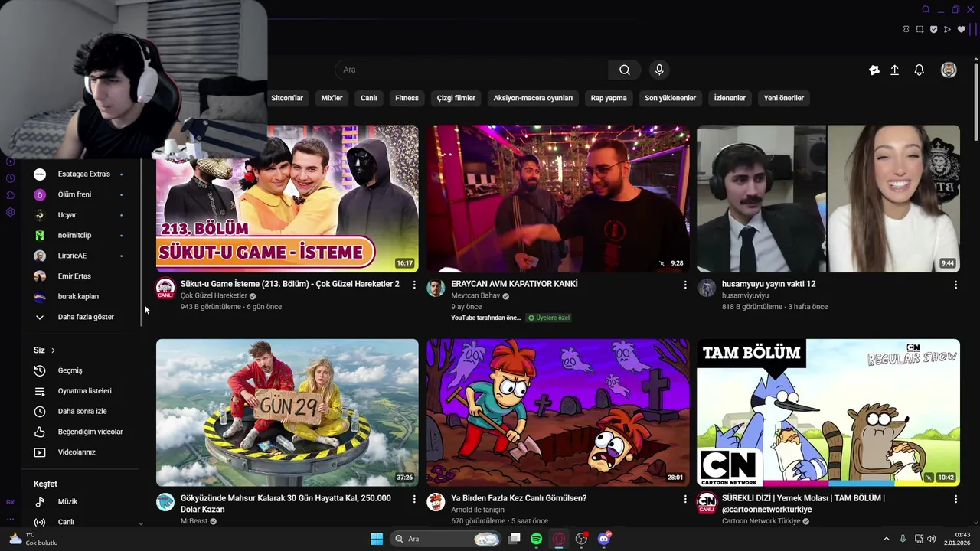The height and width of the screenshot is (551, 980).
Task: Click the Opera snapshot capture icon
Action: [x=920, y=30]
